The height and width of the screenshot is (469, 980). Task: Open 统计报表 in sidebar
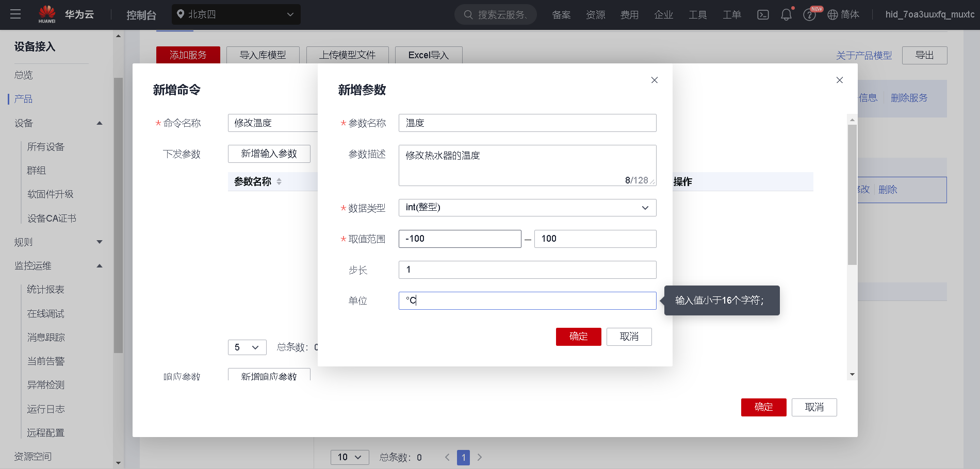coord(46,290)
